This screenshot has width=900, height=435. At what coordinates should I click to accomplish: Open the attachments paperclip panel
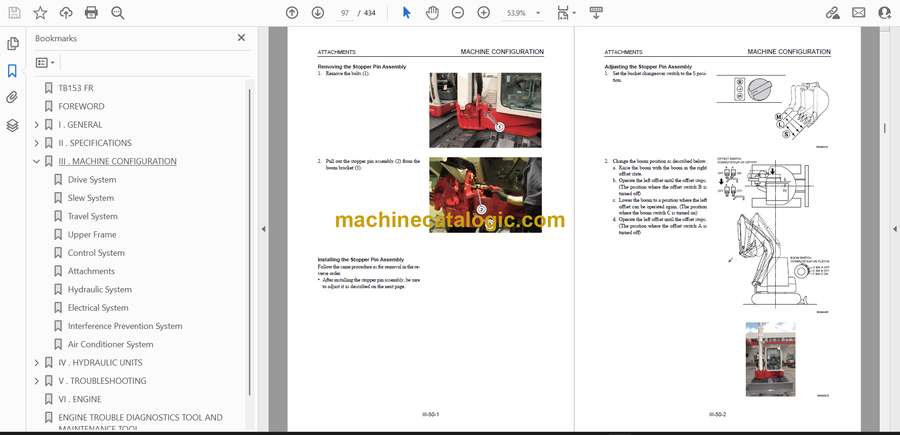click(12, 98)
